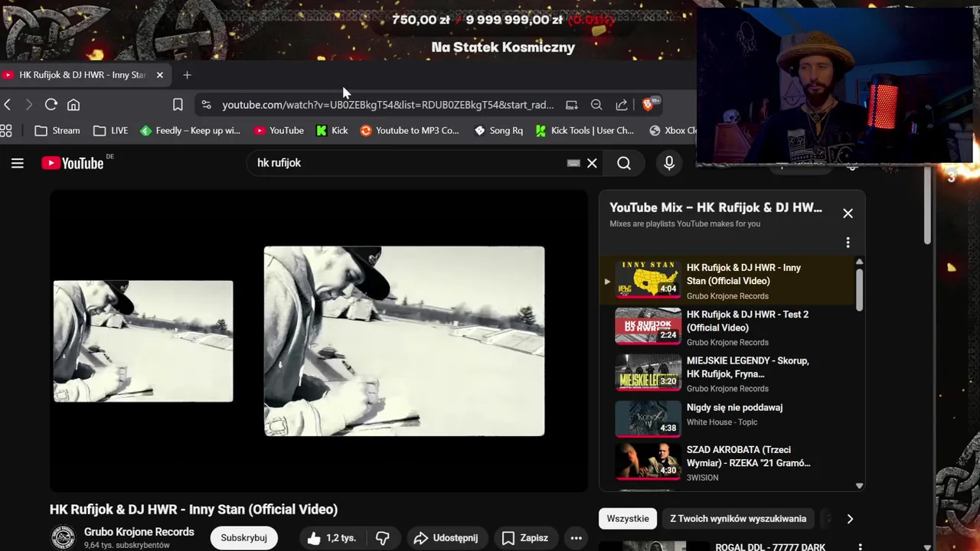Select Z Twoich wyników wyszukiwania chip

738,519
